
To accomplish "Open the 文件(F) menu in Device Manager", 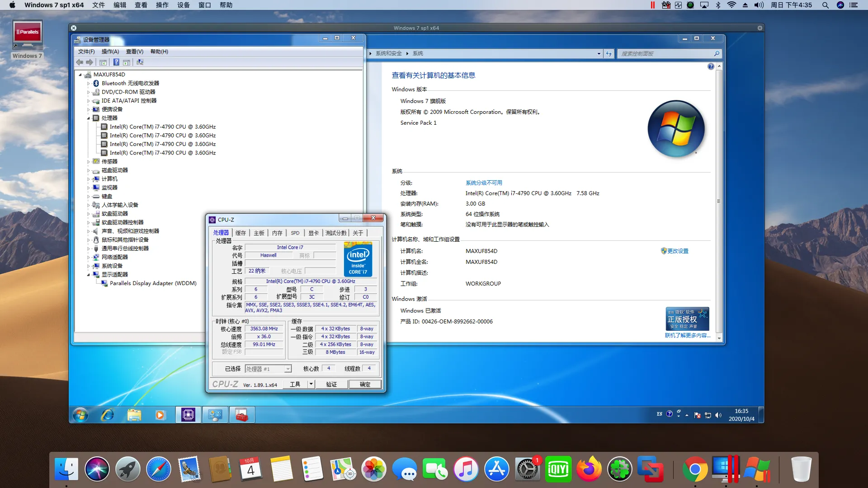I will coord(86,52).
